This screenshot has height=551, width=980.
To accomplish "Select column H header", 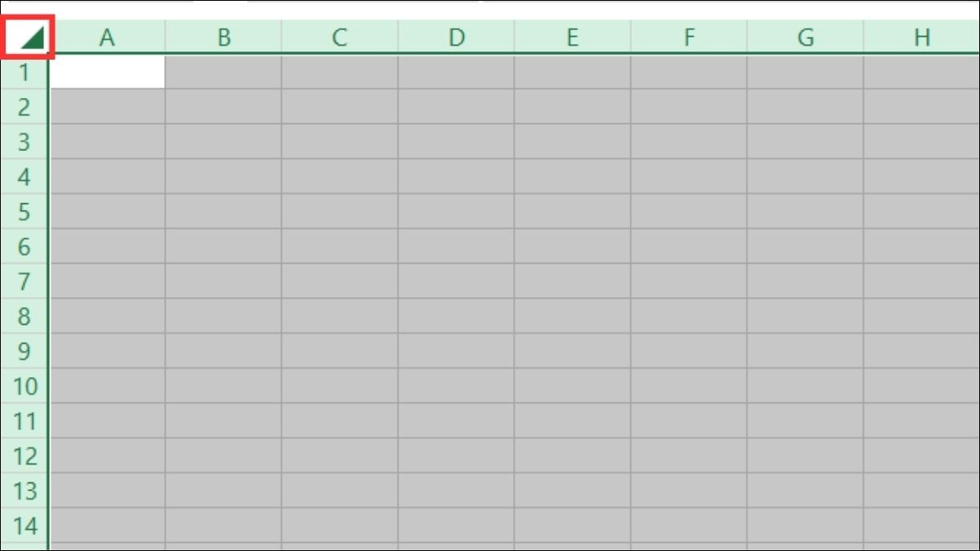I will pos(922,37).
